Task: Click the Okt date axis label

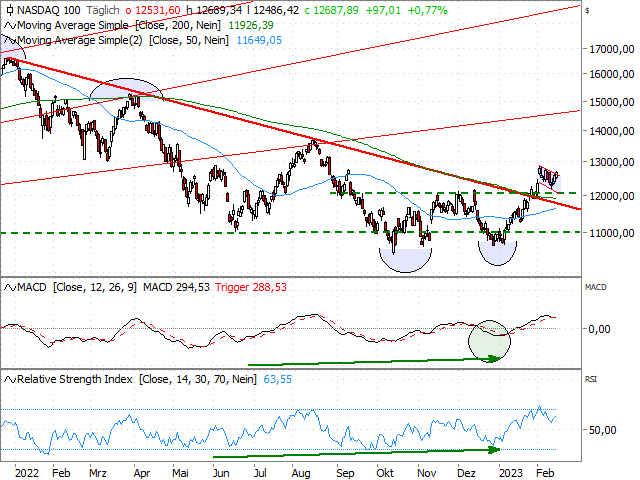Action: pos(385,473)
